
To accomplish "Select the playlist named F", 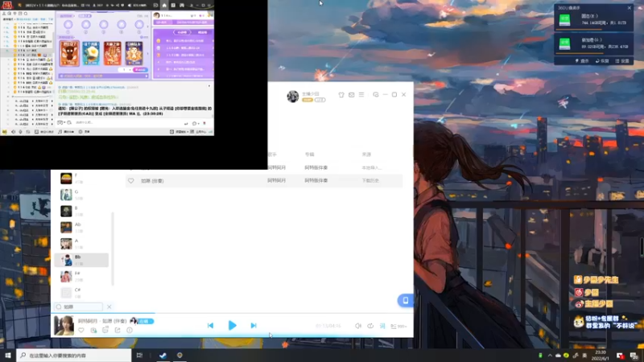I will click(81, 178).
